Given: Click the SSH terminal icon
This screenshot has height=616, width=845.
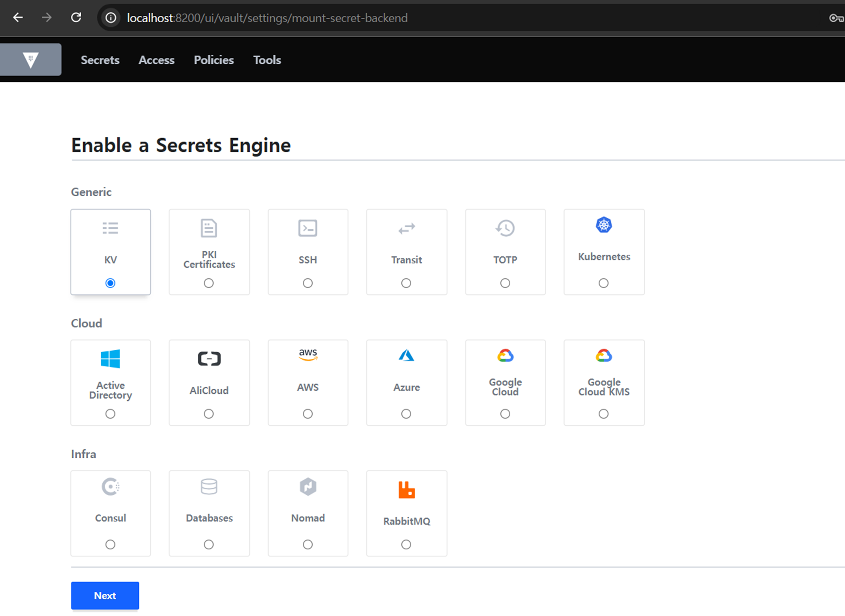Looking at the screenshot, I should point(308,228).
